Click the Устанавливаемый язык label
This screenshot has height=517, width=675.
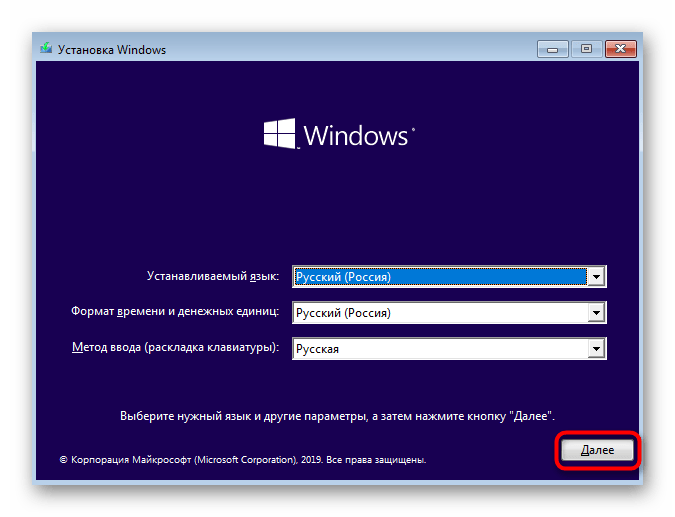(213, 276)
